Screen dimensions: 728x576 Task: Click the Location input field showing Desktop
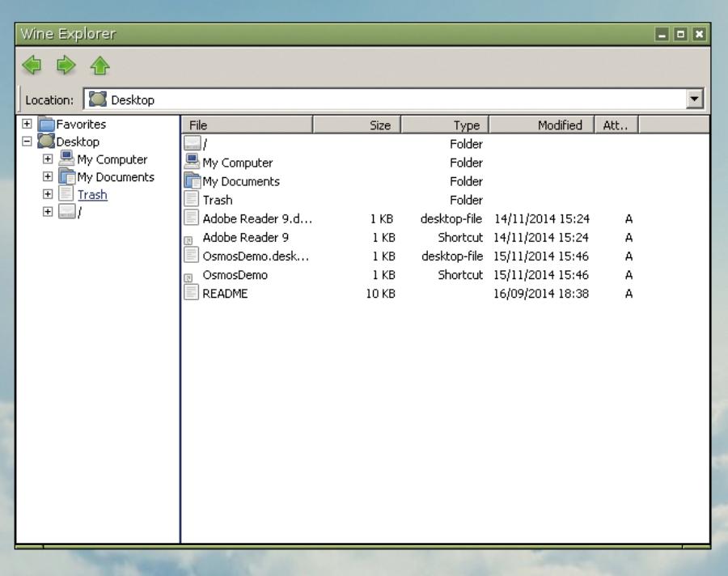(394, 99)
